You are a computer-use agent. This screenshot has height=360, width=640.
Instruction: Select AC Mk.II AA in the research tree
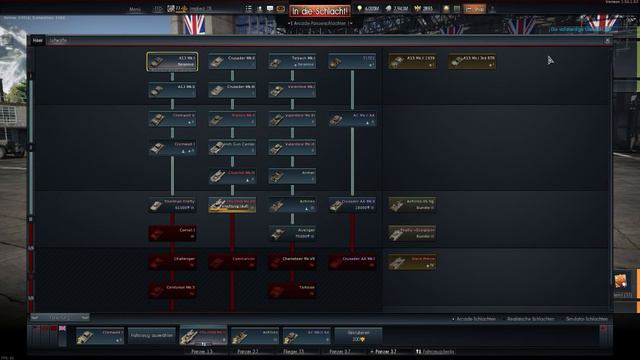(x=352, y=119)
